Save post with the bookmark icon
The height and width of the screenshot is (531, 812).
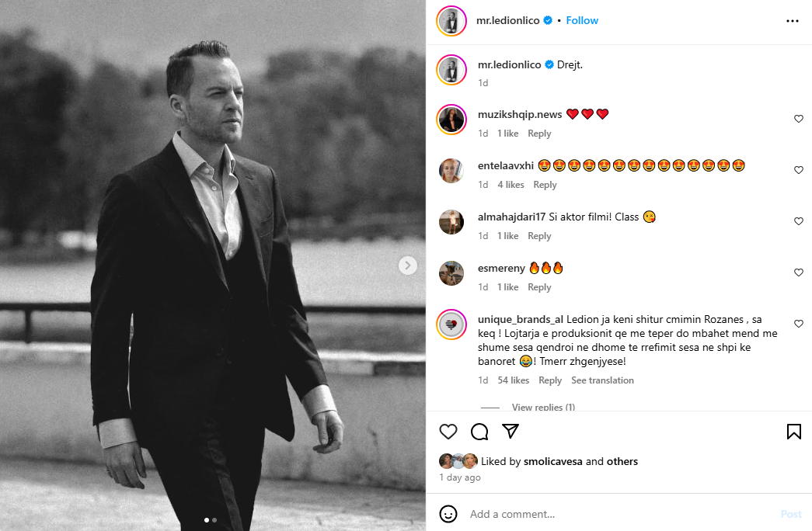[793, 432]
